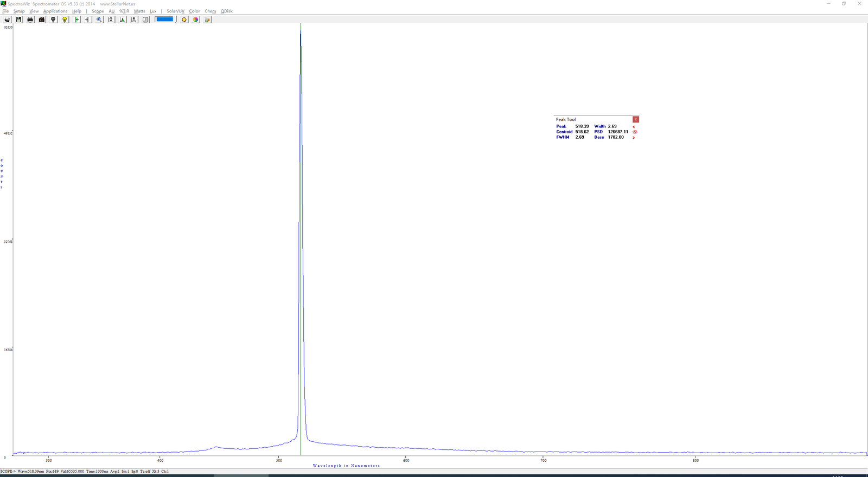868x477 pixels.
Task: Click the magnifier zoom icon
Action: click(x=99, y=20)
